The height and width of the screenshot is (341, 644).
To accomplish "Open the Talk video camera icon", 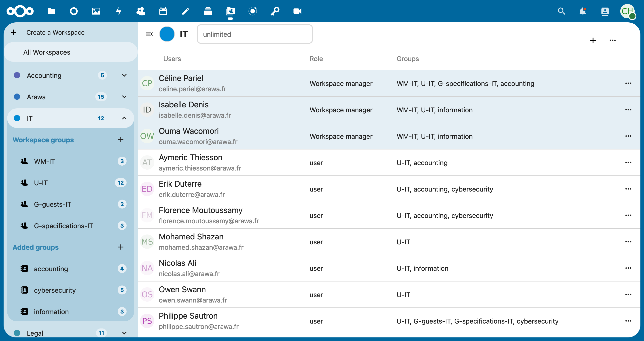I will [297, 11].
